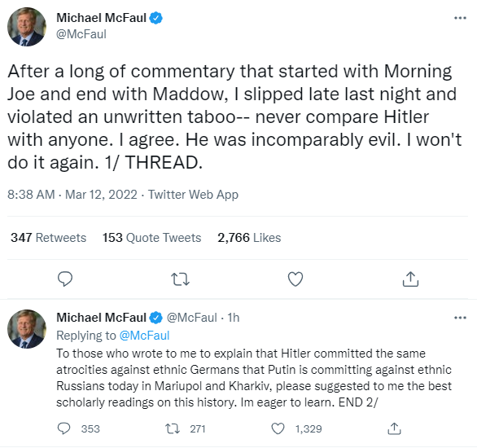Open the three-dot menu on the reply tweet
This screenshot has height=448, width=477.
460,318
